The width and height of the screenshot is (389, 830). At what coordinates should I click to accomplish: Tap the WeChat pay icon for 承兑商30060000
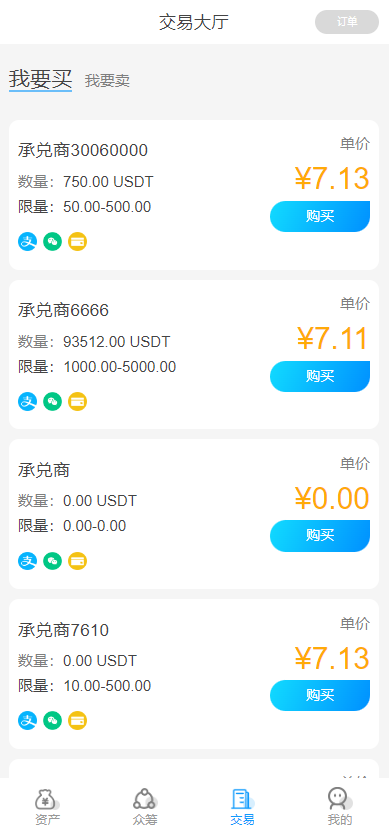tap(52, 241)
